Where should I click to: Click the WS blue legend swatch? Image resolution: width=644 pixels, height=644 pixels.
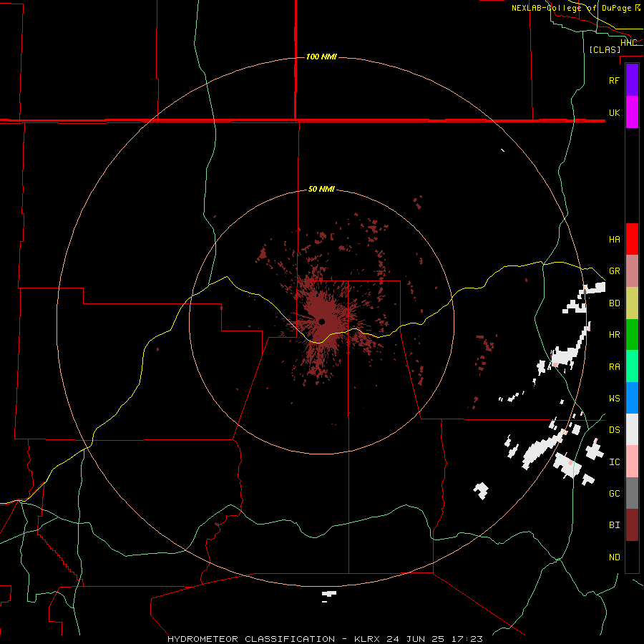click(x=632, y=398)
